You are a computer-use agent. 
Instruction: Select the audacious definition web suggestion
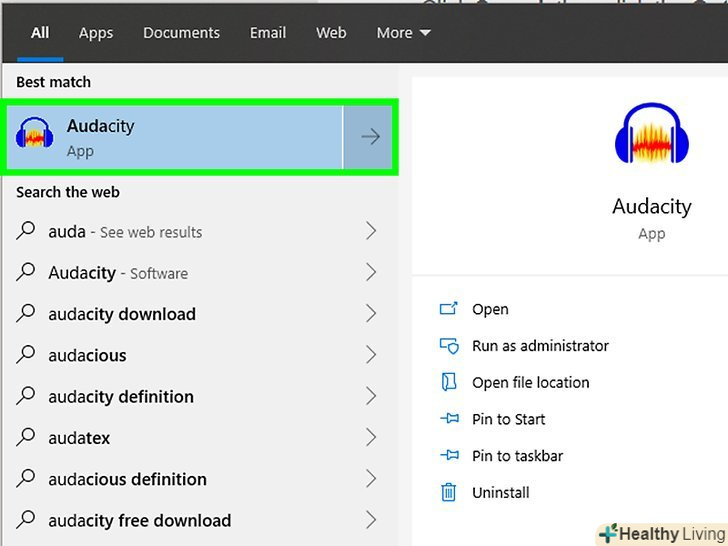point(127,479)
